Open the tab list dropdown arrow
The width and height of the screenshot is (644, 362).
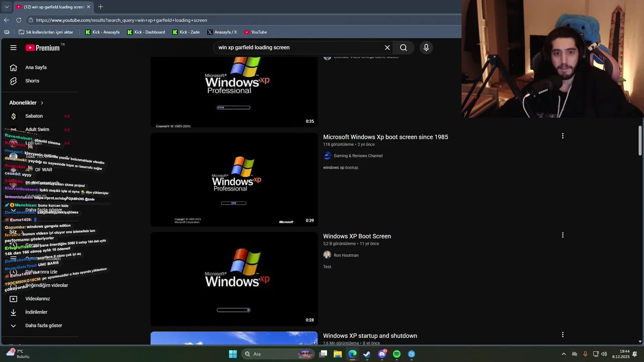tap(6, 7)
